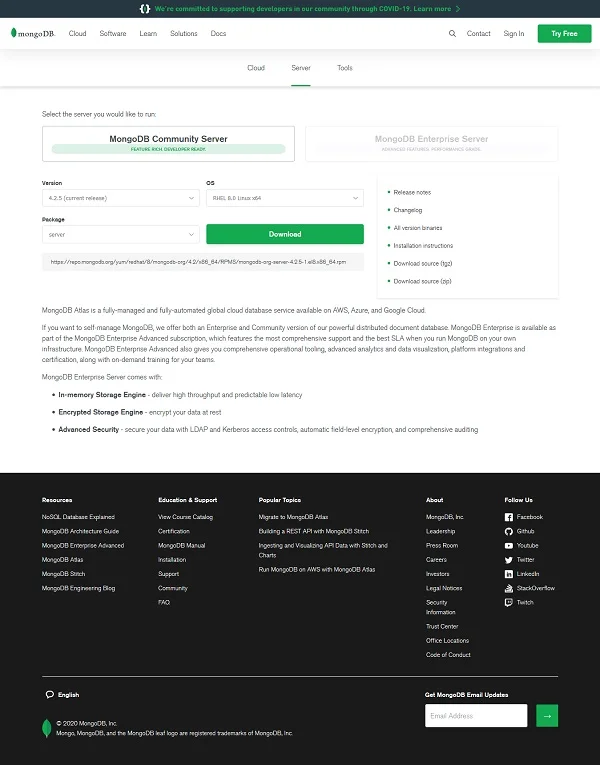Open the Office Locations link
Image resolution: width=600 pixels, height=765 pixels.
pyautogui.click(x=447, y=641)
